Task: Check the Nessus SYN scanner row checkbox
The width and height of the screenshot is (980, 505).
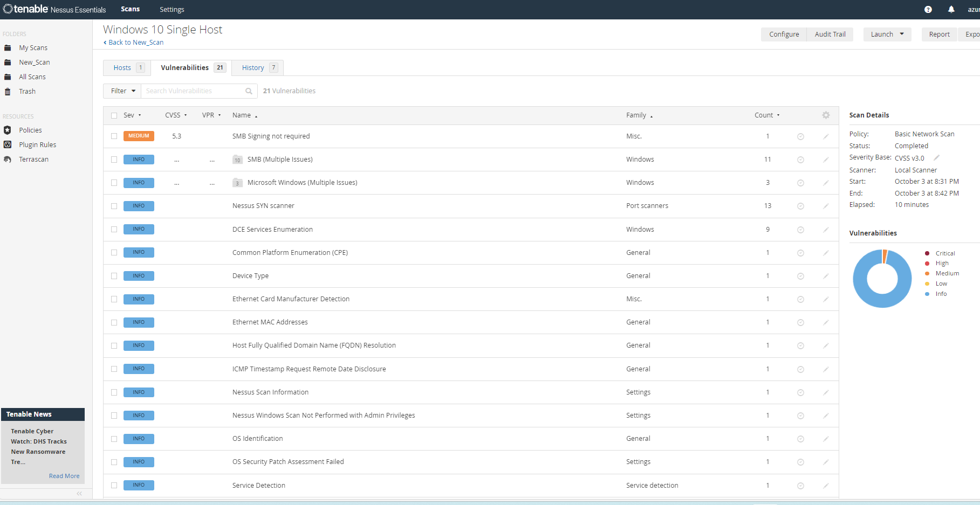Action: coord(114,206)
